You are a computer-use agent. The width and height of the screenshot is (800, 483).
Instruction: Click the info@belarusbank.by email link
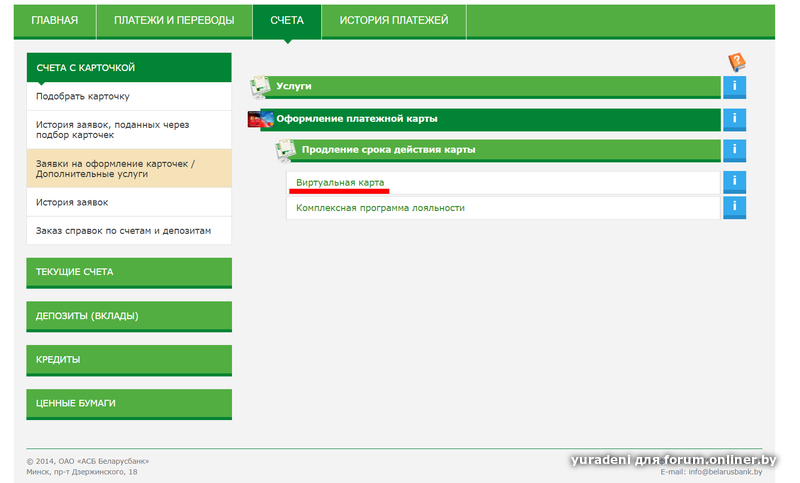tap(725, 472)
